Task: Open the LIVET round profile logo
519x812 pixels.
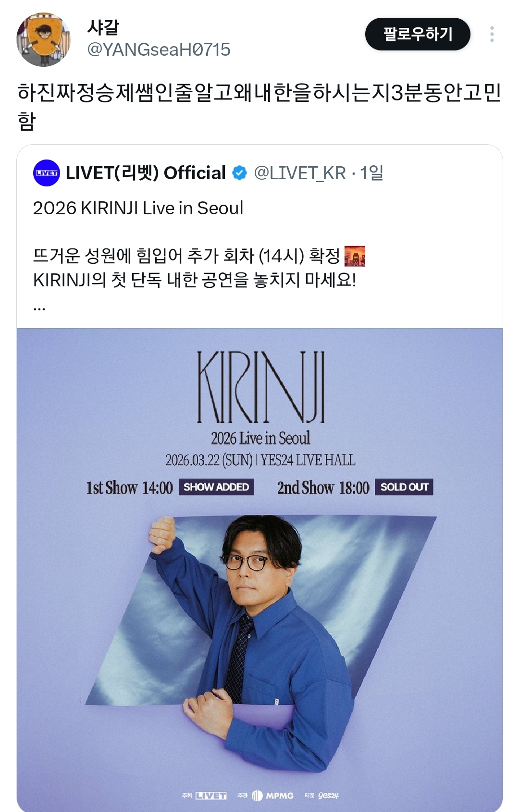Action: [x=47, y=173]
